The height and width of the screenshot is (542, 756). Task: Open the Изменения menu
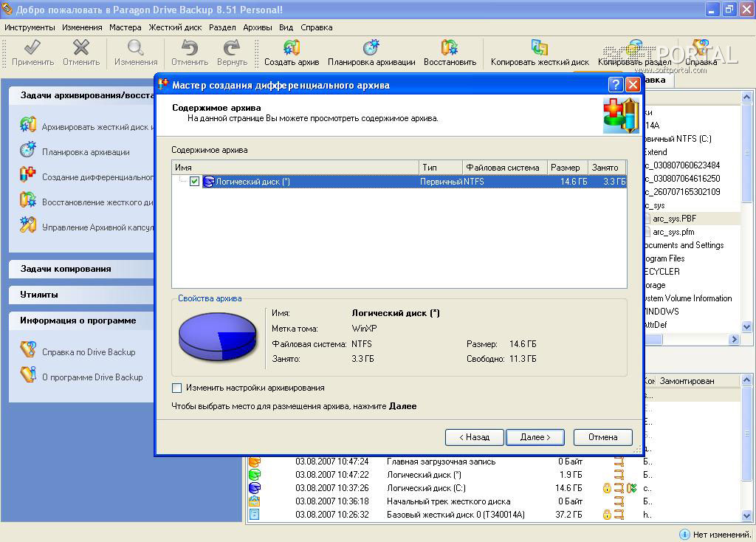click(x=82, y=27)
